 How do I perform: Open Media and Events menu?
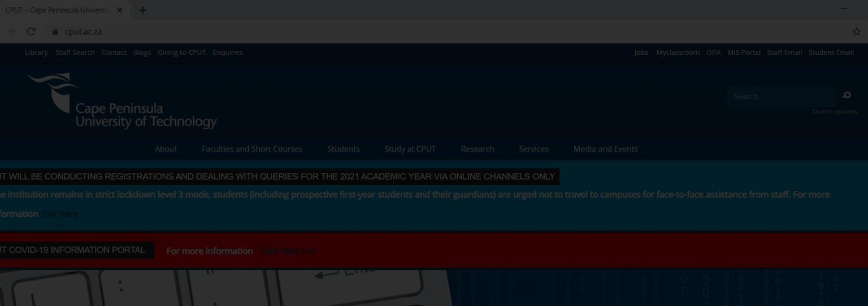coord(605,149)
